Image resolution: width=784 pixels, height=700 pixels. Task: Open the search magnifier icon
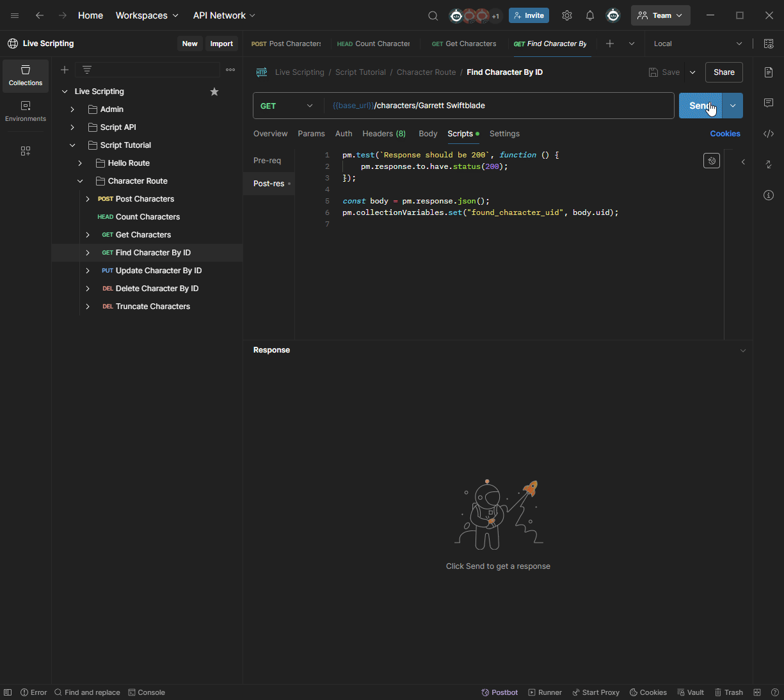[x=433, y=15]
